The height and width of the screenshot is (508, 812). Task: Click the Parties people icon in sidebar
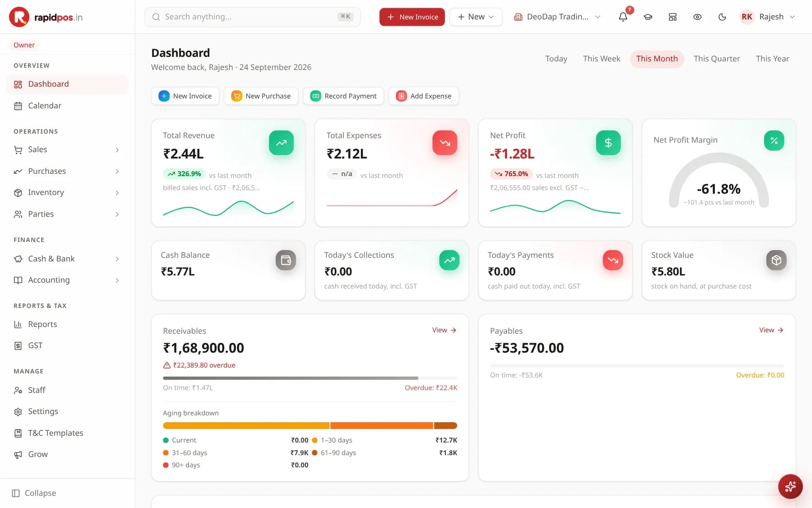(18, 214)
